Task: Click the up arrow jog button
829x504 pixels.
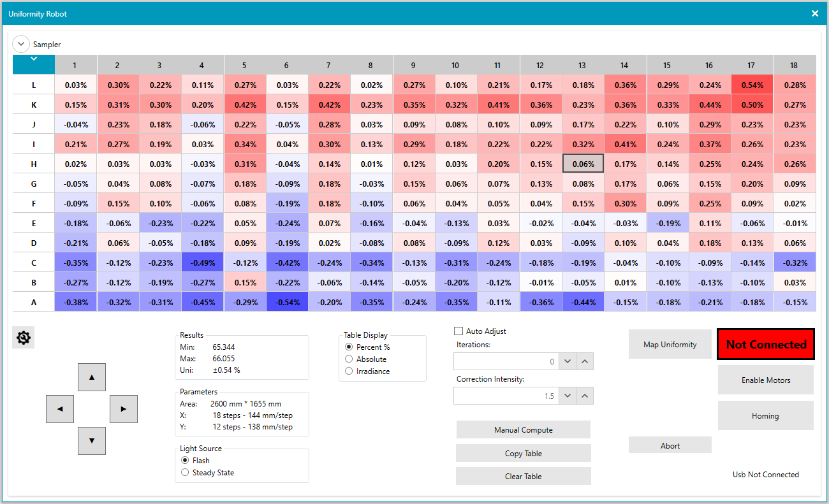Action: point(92,377)
